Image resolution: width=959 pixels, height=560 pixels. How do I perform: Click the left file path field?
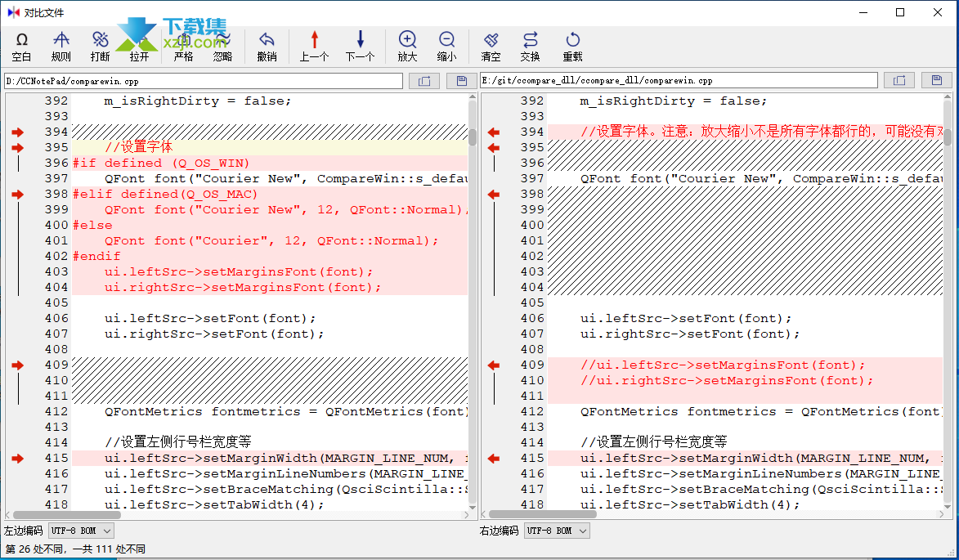204,81
